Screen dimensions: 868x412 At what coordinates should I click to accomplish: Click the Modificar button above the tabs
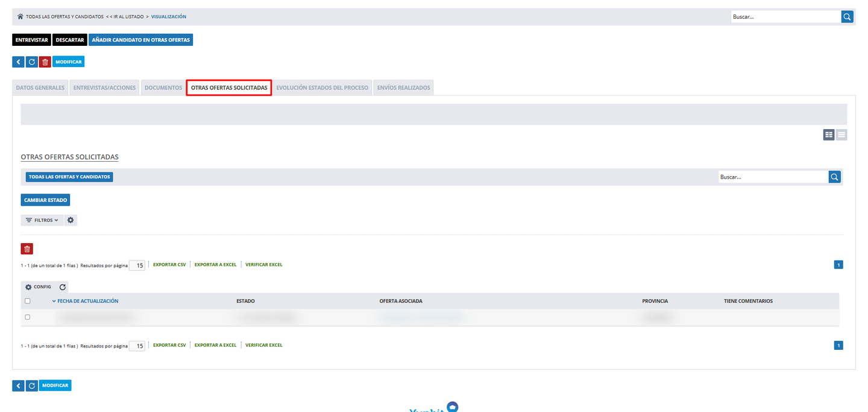69,62
